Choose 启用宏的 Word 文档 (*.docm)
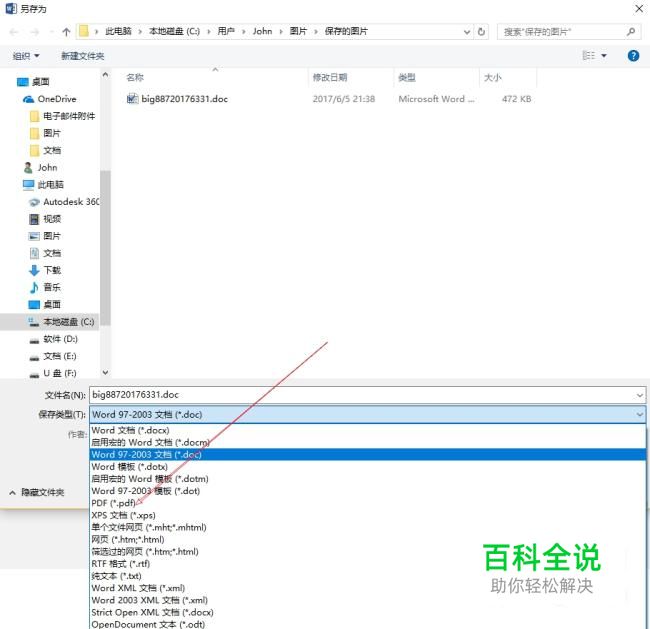This screenshot has width=650, height=629. click(368, 442)
